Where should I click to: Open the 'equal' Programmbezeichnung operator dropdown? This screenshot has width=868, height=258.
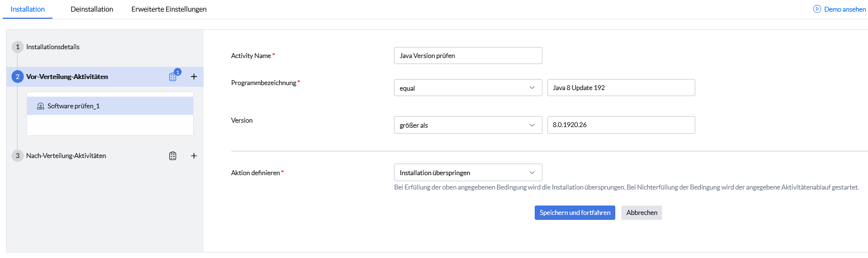[x=467, y=88]
